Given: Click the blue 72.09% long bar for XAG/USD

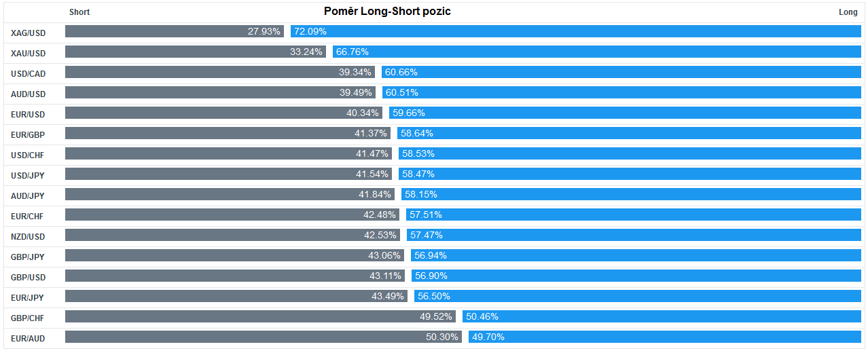Looking at the screenshot, I should tap(576, 31).
